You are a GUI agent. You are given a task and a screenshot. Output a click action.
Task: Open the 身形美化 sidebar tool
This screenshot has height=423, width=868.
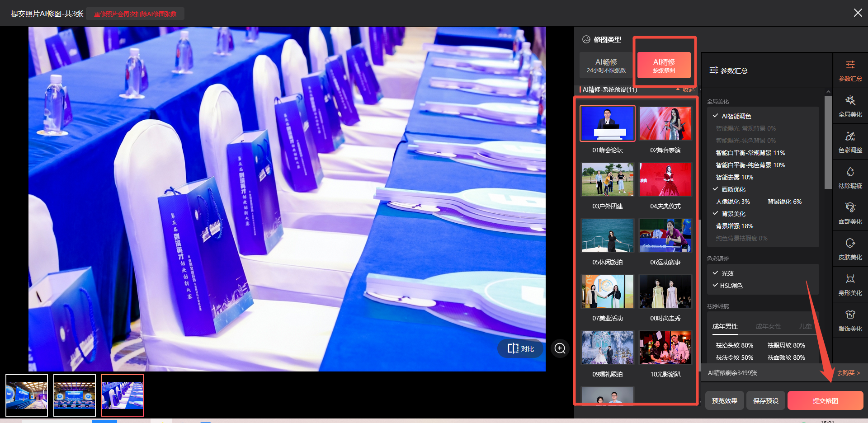pos(850,285)
